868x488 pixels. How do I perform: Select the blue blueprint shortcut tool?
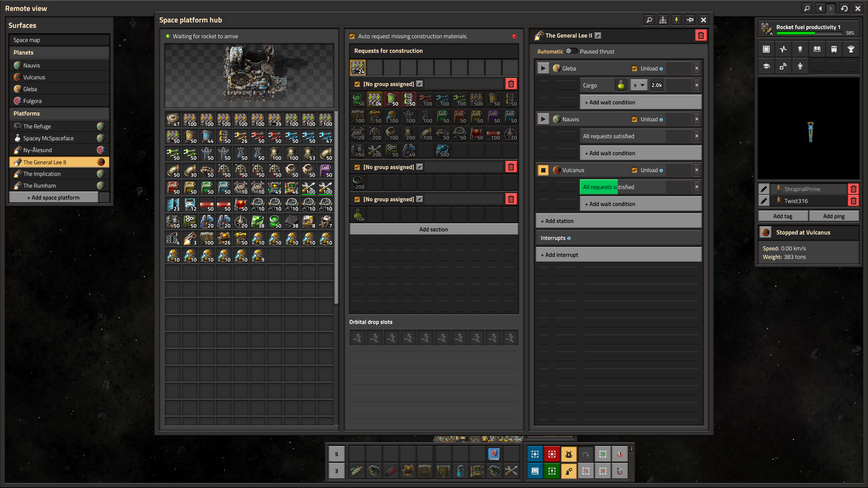click(535, 454)
